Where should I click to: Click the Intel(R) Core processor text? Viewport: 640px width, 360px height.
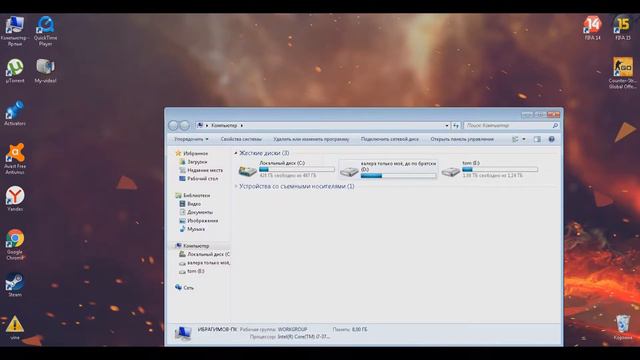[x=304, y=337]
